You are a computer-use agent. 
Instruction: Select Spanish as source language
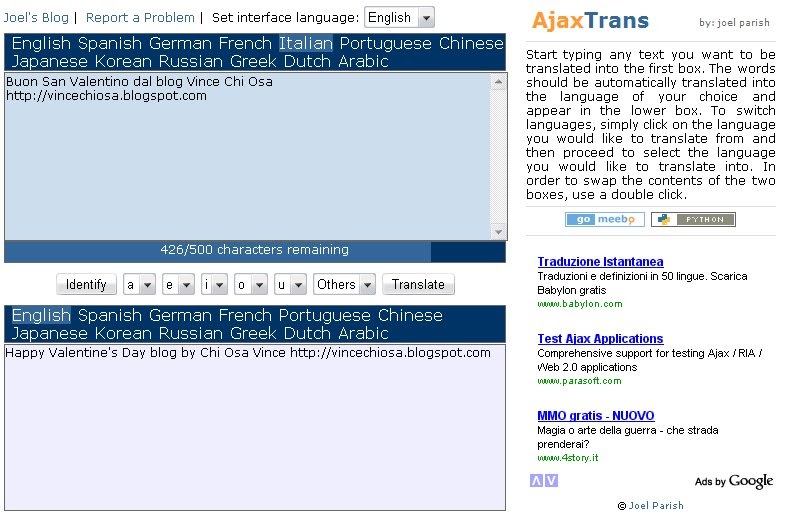point(110,44)
